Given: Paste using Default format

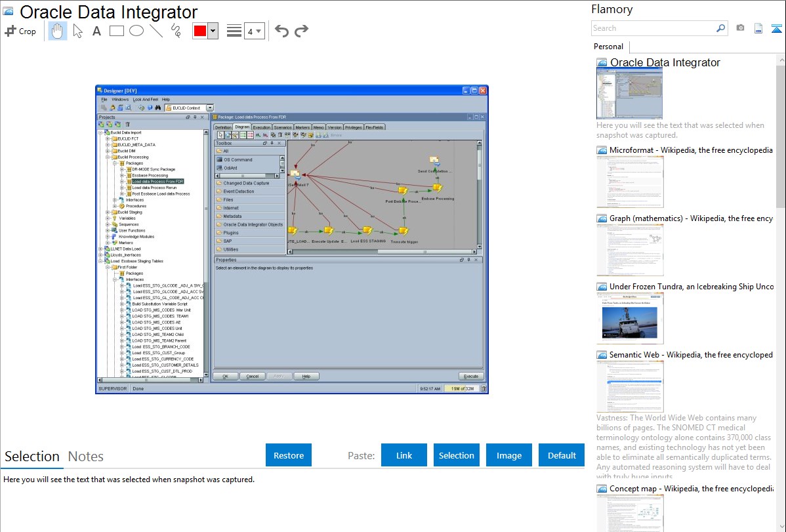Looking at the screenshot, I should [562, 455].
